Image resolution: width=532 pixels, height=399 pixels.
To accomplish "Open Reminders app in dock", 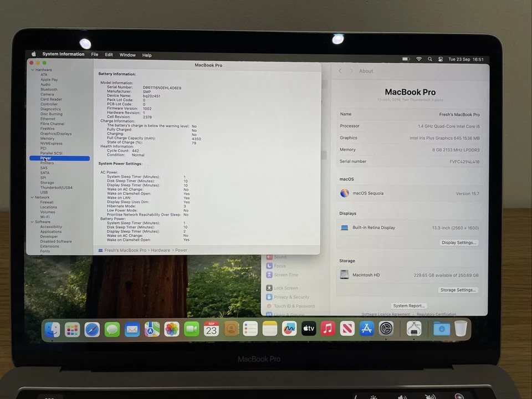I will pyautogui.click(x=250, y=329).
